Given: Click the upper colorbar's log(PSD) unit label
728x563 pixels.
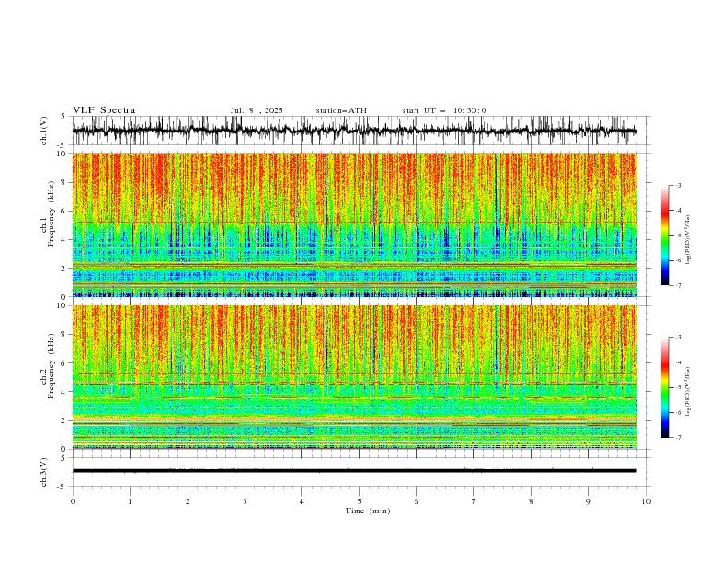Looking at the screenshot, I should pos(688,240).
